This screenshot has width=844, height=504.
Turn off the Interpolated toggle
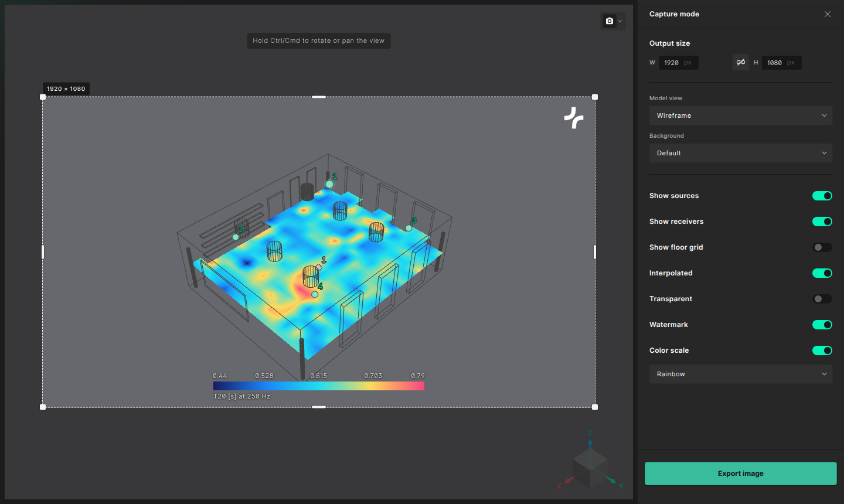click(822, 273)
